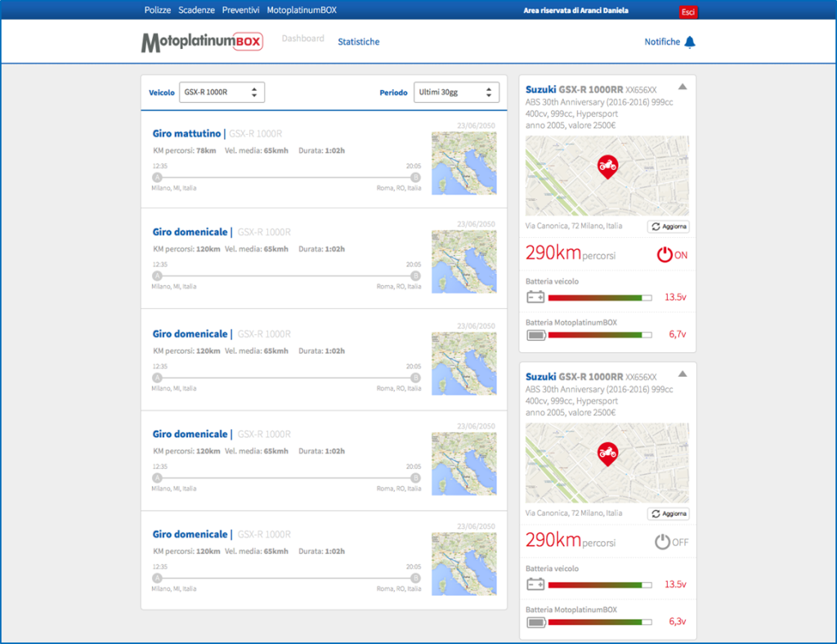Click the vehicle battery icon in first card
837x644 pixels.
535,297
